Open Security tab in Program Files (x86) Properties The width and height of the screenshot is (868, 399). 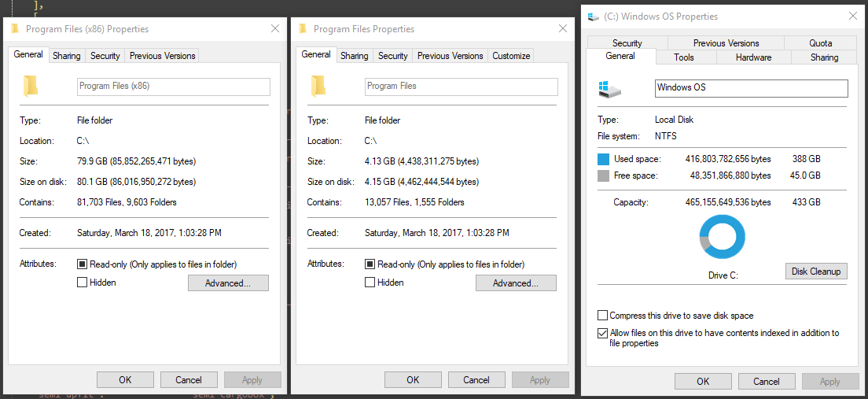[x=105, y=56]
